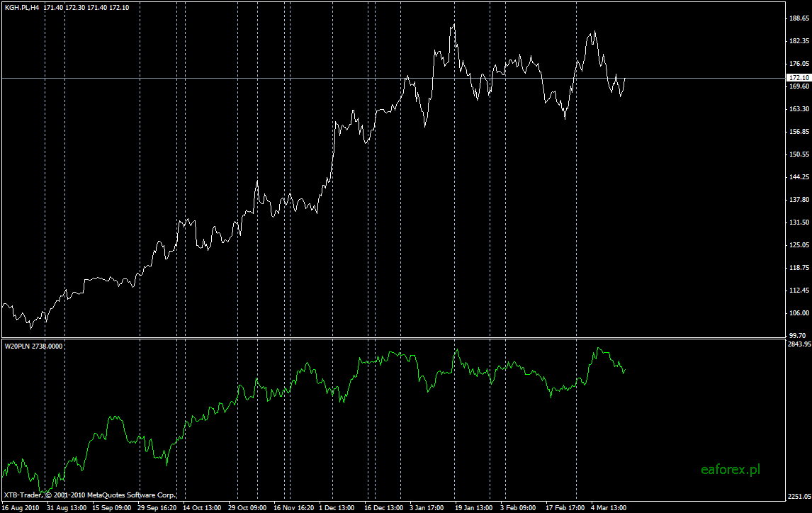The image size is (812, 513).
Task: Click the KGH.PL,H4 chart title label
Action: (22, 8)
